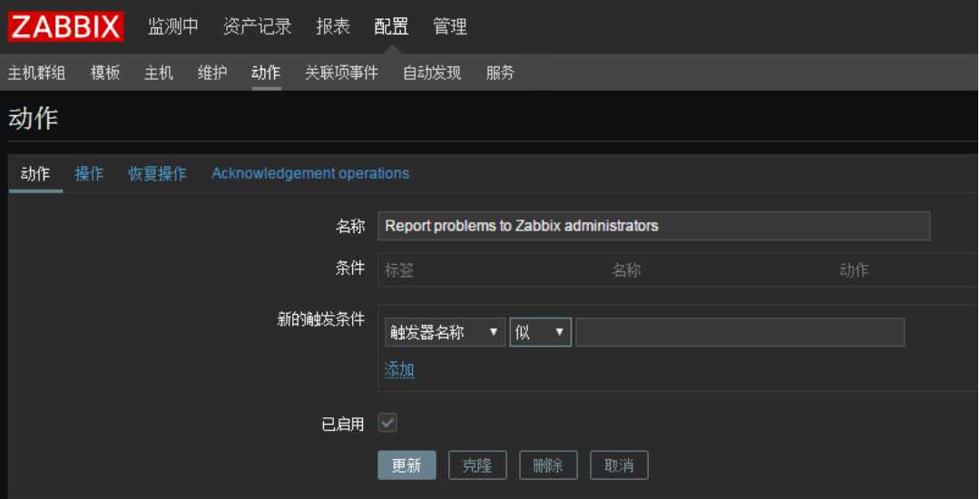
Task: Open the 资产记录 top menu
Action: (x=257, y=26)
